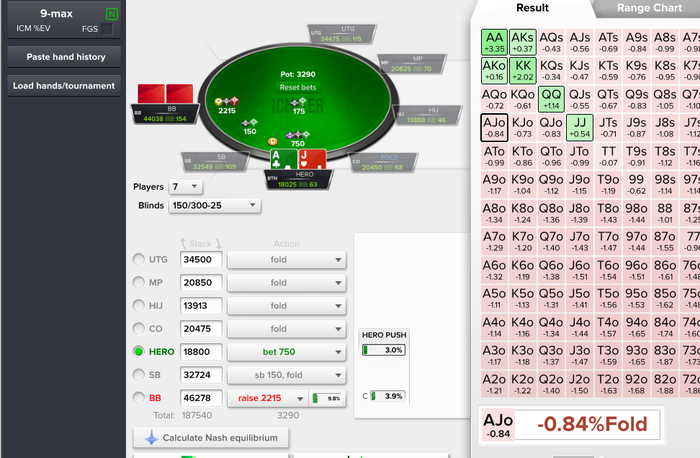The image size is (700, 458).
Task: Select the AA cell in result grid
Action: (494, 42)
